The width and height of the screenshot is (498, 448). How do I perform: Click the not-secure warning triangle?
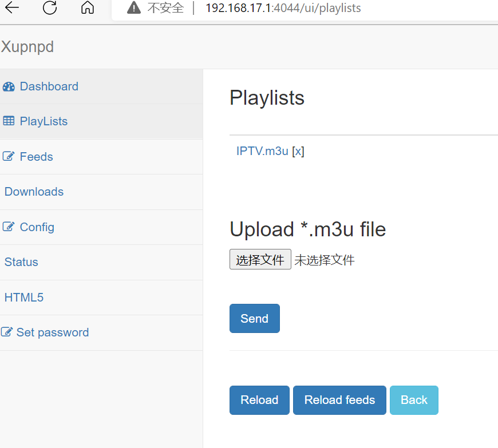134,7
